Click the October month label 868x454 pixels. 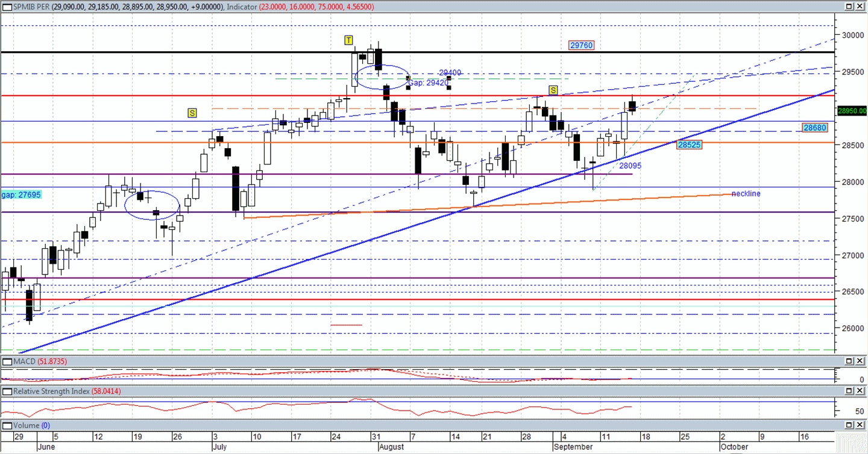[735, 447]
